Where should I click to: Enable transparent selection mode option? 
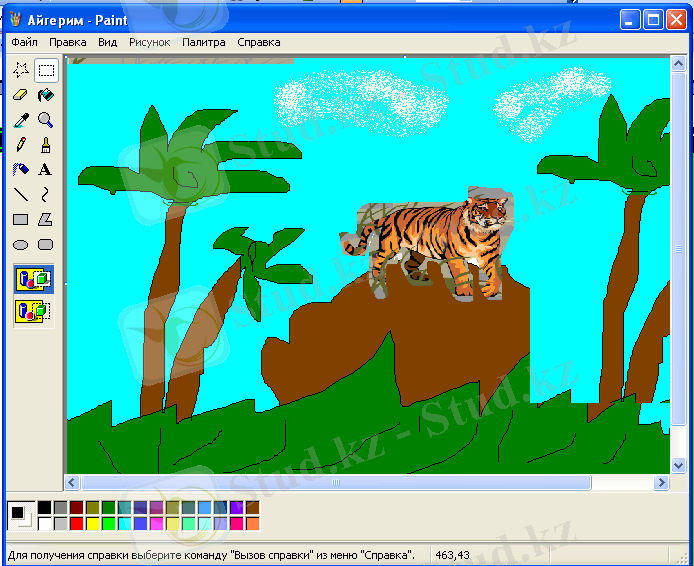[34, 311]
